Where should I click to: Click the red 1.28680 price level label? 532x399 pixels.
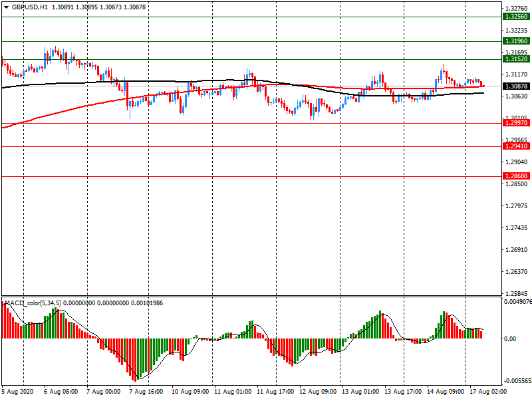click(516, 176)
